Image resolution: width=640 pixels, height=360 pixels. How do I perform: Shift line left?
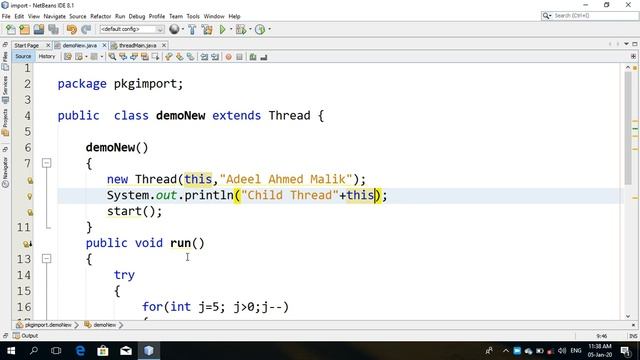point(204,57)
